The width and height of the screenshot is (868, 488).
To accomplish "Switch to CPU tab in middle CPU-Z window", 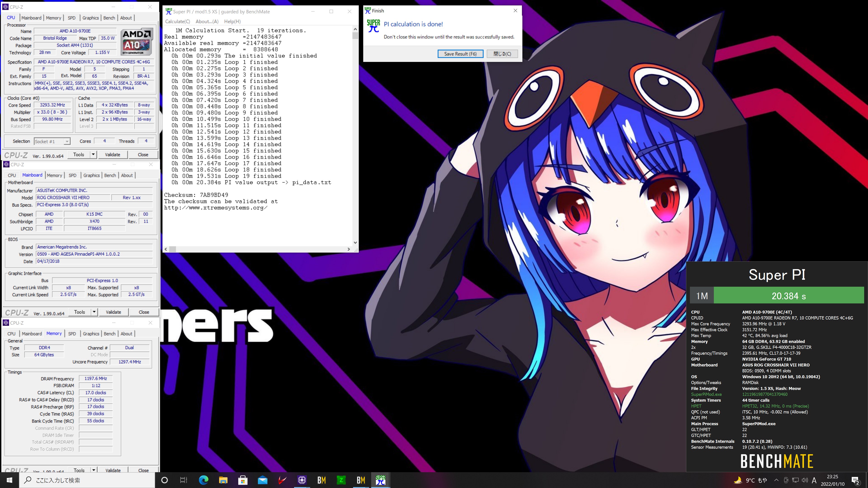I will (x=12, y=175).
